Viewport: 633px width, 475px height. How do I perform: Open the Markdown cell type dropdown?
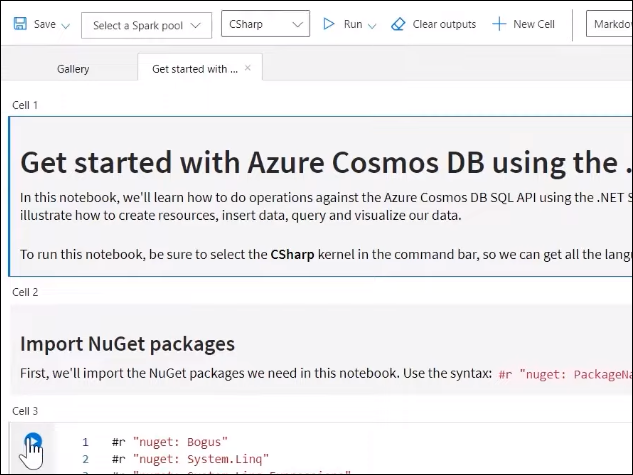[610, 25]
